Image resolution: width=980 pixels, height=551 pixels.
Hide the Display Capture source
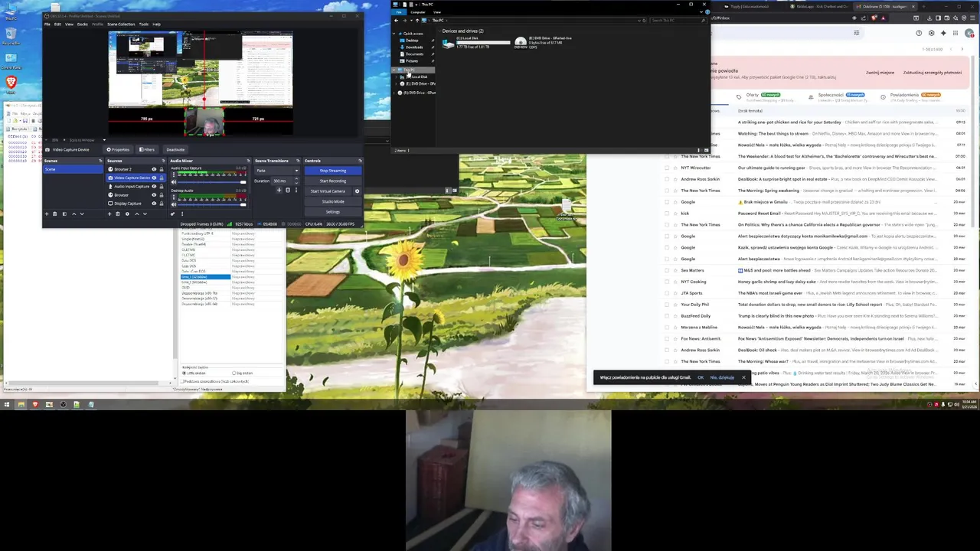click(x=154, y=204)
